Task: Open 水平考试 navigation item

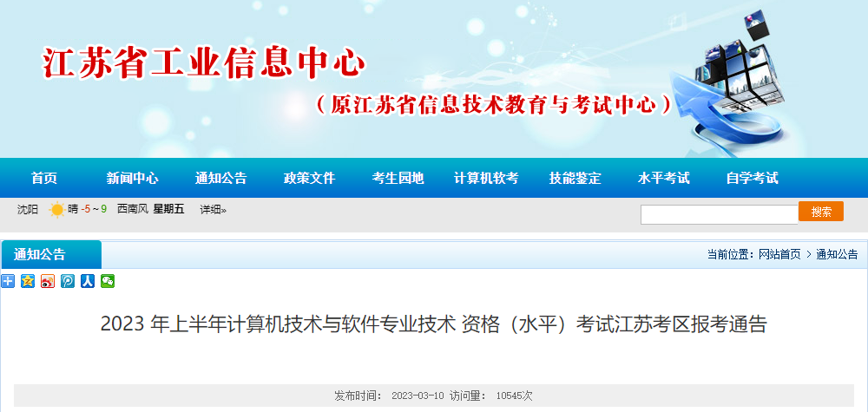Action: (664, 178)
